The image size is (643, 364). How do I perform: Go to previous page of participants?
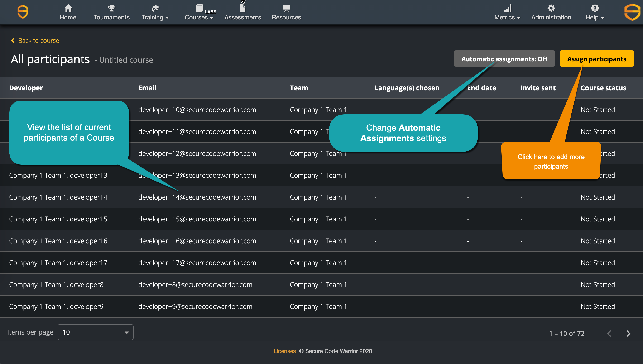tap(609, 333)
